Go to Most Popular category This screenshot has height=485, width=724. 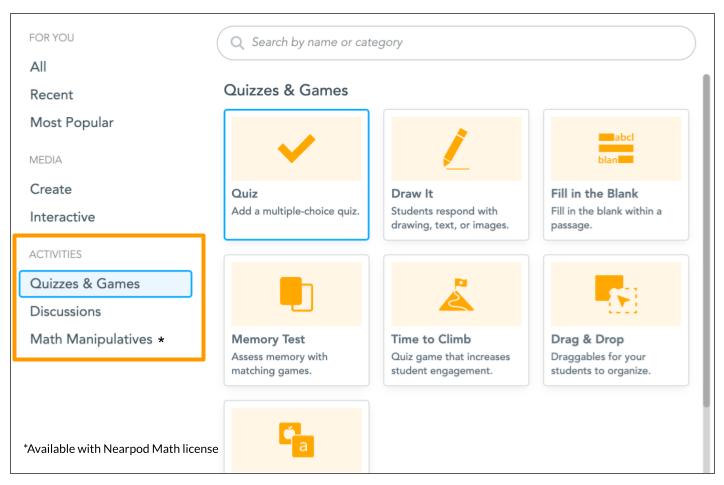click(x=71, y=122)
